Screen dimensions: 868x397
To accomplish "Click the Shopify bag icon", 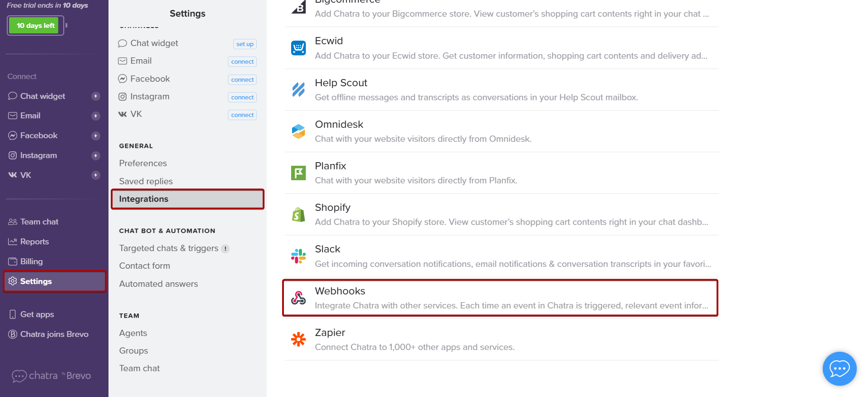I will [x=298, y=215].
